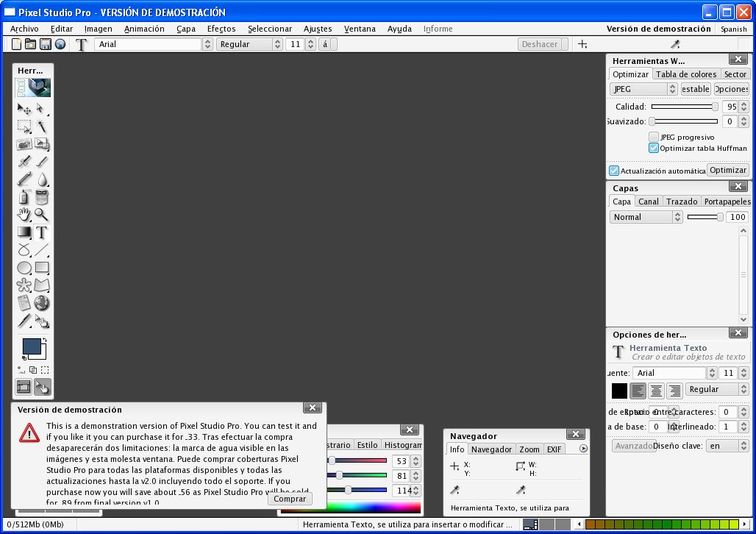Activate the Zoom magnifier tool
The height and width of the screenshot is (534, 756).
point(42,215)
